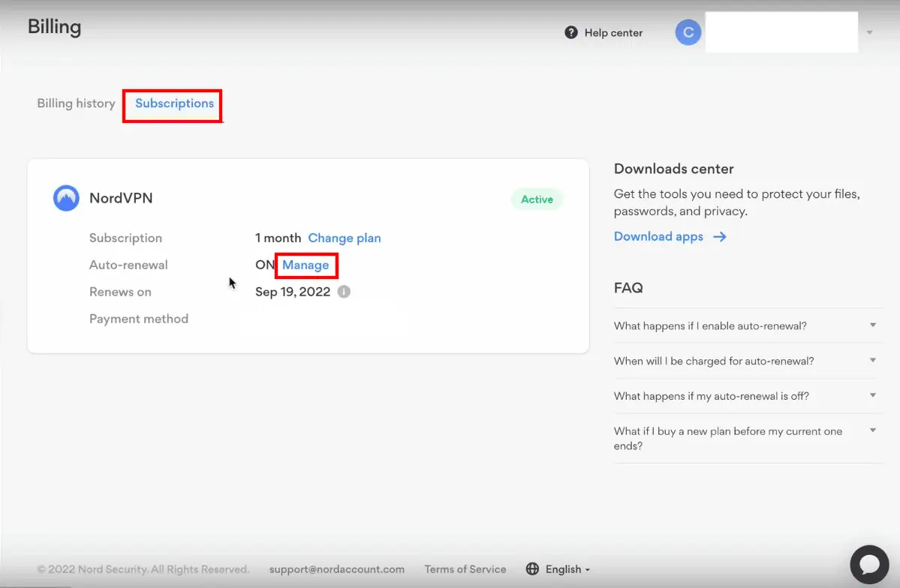
Task: Click the Active status badge
Action: [x=537, y=199]
